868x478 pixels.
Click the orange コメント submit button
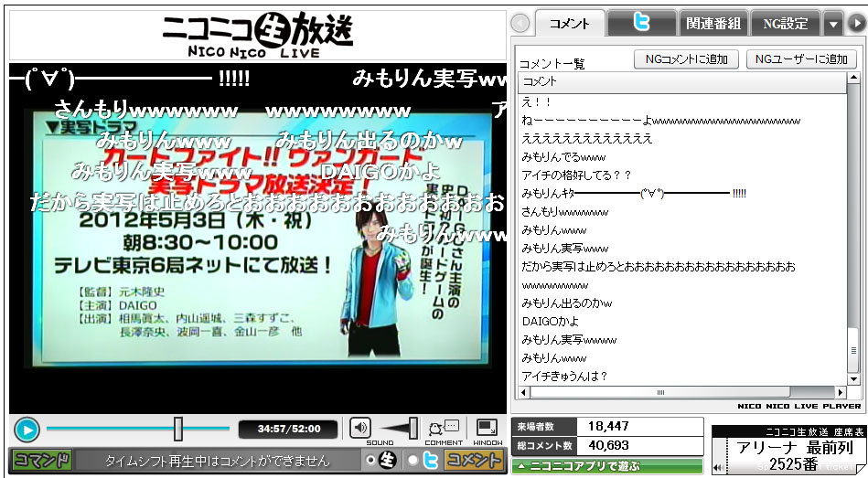[473, 460]
